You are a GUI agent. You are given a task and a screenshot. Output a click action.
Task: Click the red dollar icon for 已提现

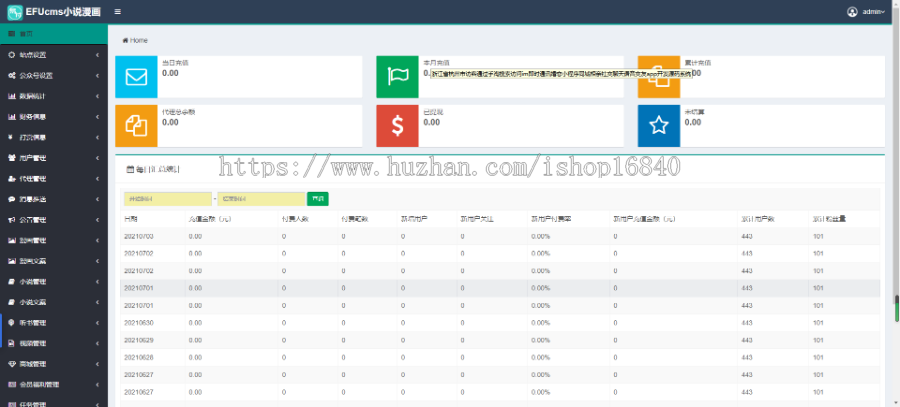(397, 126)
